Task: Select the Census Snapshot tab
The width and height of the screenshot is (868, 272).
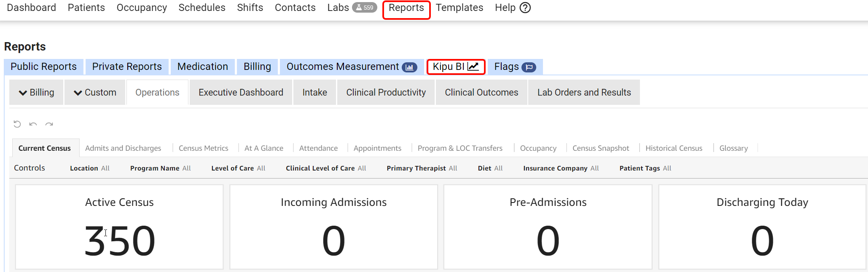Action: 601,148
